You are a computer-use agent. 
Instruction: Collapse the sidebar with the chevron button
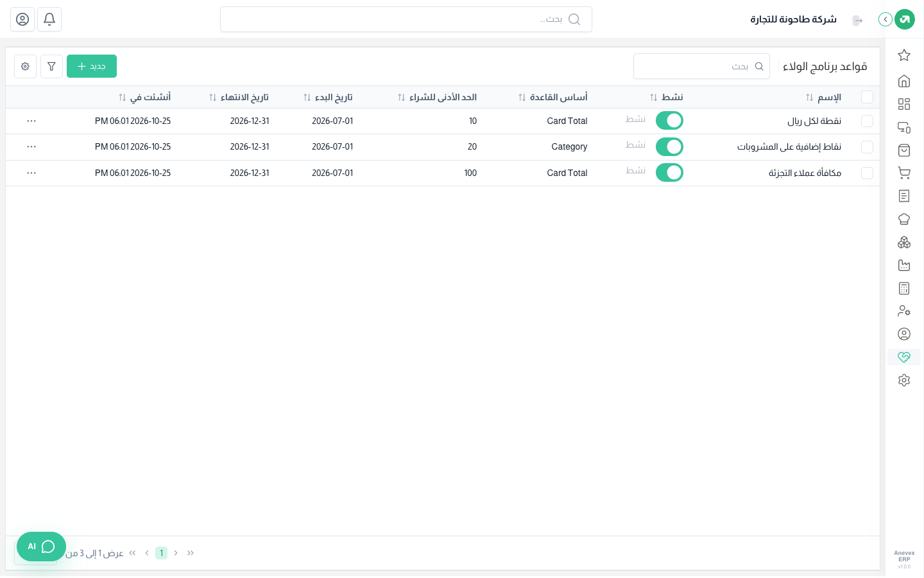coord(886,19)
